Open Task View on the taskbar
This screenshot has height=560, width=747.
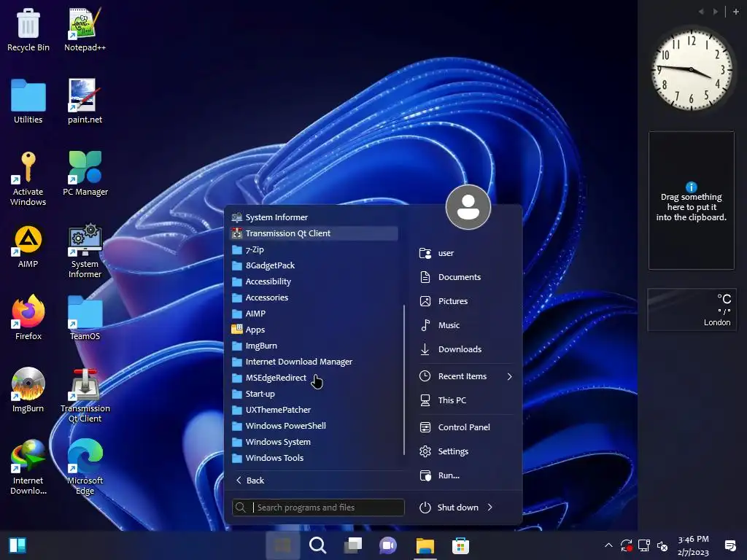tap(353, 545)
